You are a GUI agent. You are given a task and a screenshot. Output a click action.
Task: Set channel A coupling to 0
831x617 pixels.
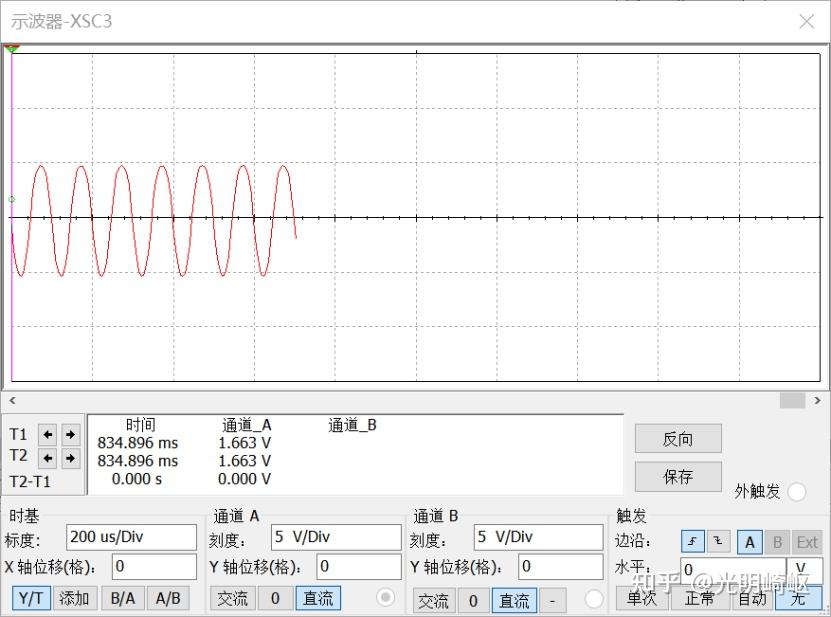point(275,598)
